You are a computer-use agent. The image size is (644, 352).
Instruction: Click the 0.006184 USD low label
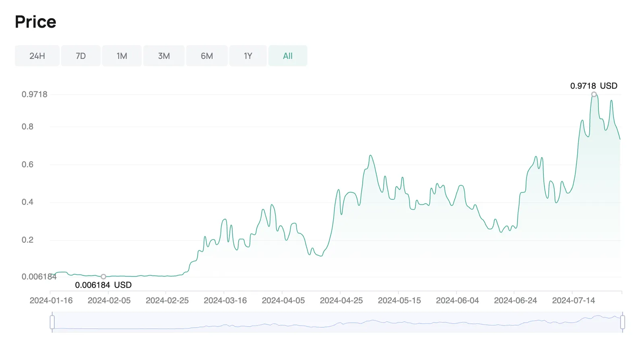103,285
